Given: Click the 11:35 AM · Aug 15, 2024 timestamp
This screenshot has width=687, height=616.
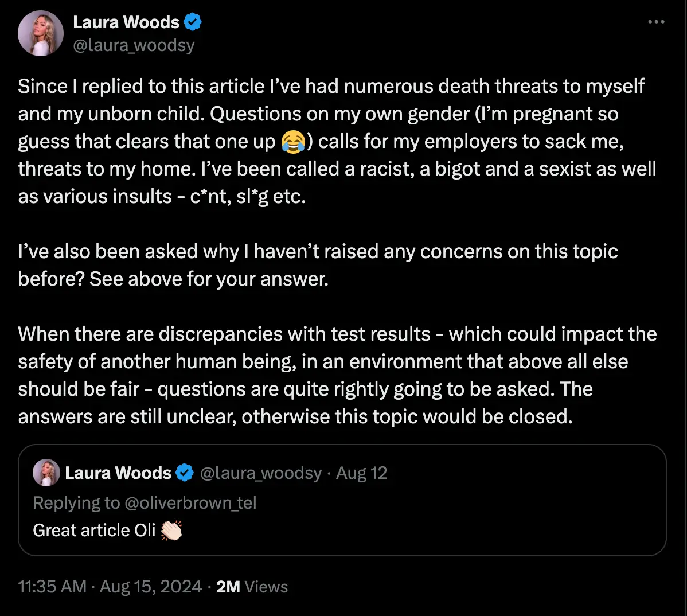Looking at the screenshot, I should point(110,587).
